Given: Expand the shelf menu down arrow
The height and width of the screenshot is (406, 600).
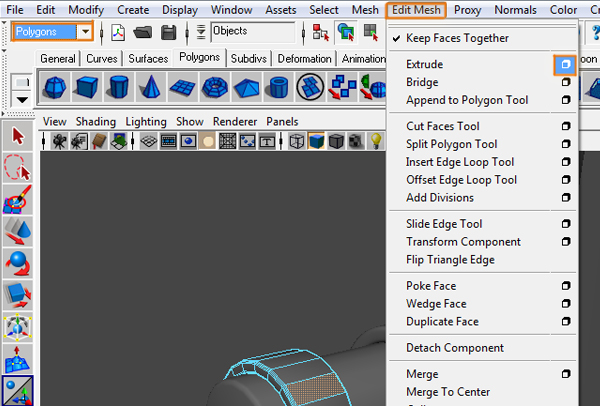Looking at the screenshot, I should 22,100.
